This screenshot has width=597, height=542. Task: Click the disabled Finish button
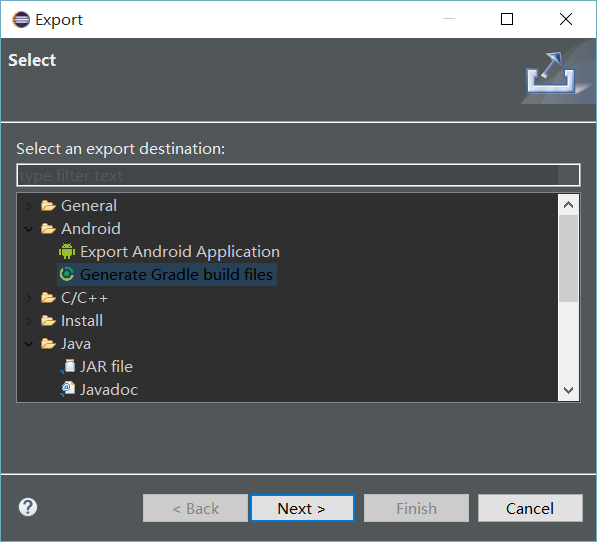coord(416,508)
